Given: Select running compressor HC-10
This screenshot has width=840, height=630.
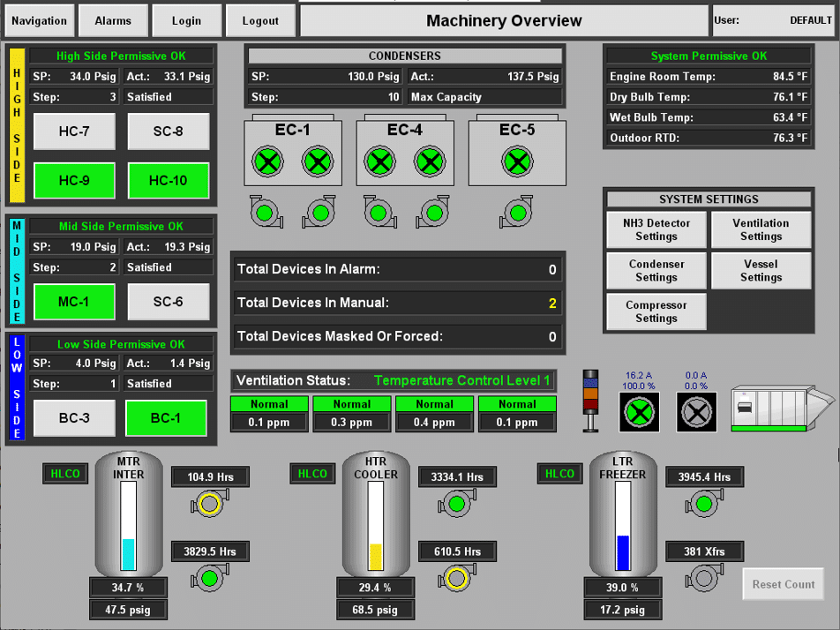Looking at the screenshot, I should [169, 181].
